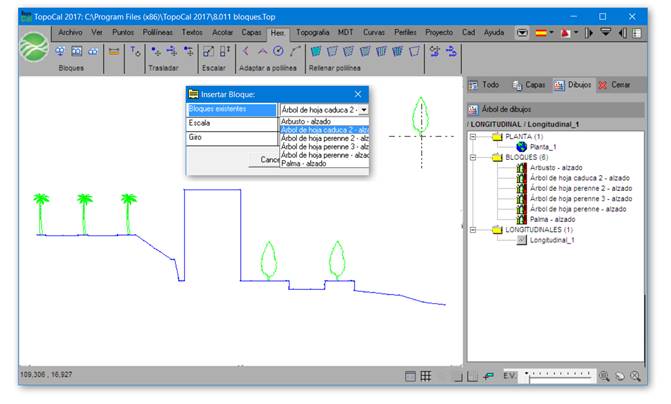Click the second Escalar vertical scale icon
The image size is (671, 404).
click(x=225, y=51)
